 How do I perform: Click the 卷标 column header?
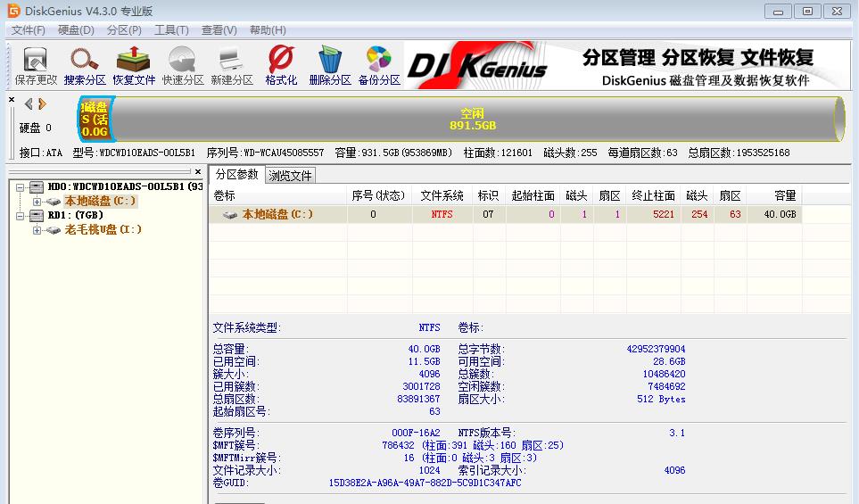tap(277, 195)
